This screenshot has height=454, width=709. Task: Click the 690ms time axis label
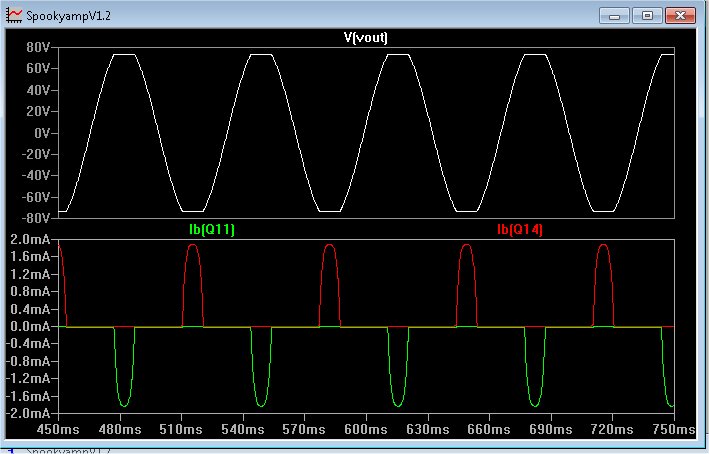tap(550, 429)
